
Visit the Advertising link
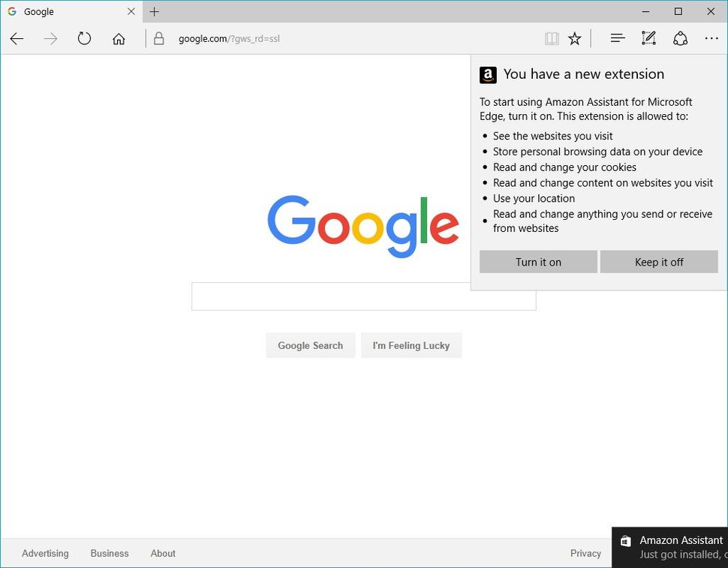tap(45, 553)
